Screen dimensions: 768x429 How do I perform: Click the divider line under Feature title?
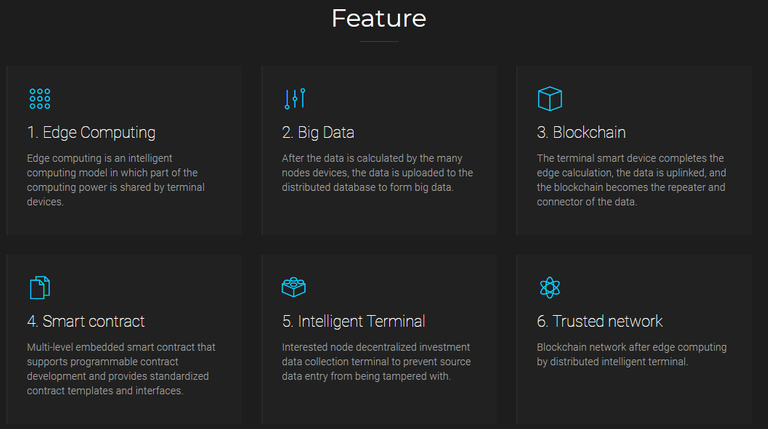click(379, 42)
